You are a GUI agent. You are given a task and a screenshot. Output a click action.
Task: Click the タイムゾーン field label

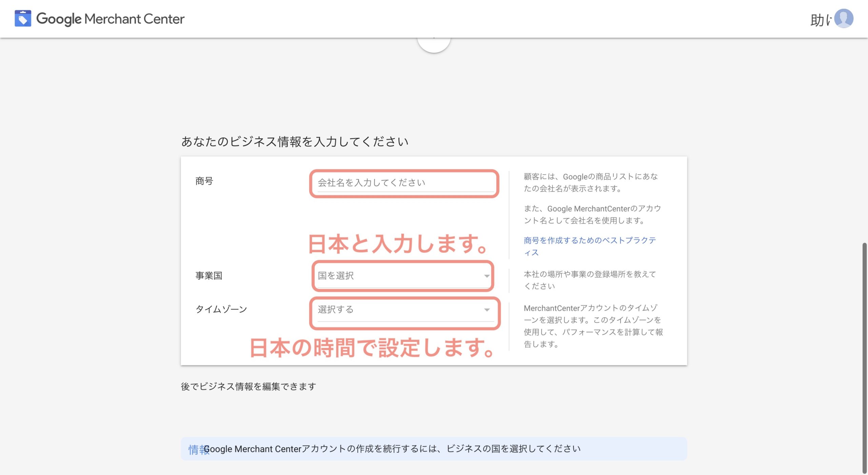221,309
